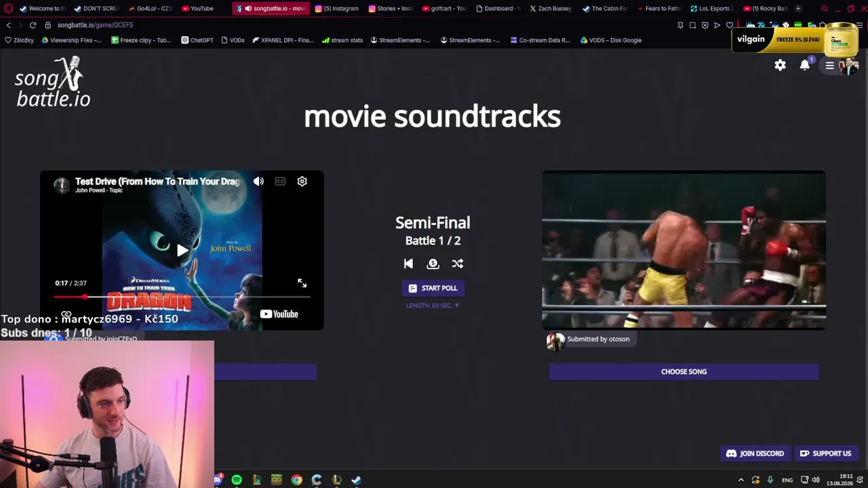Click the Test Drive video title
This screenshot has height=488, width=868.
[157, 182]
